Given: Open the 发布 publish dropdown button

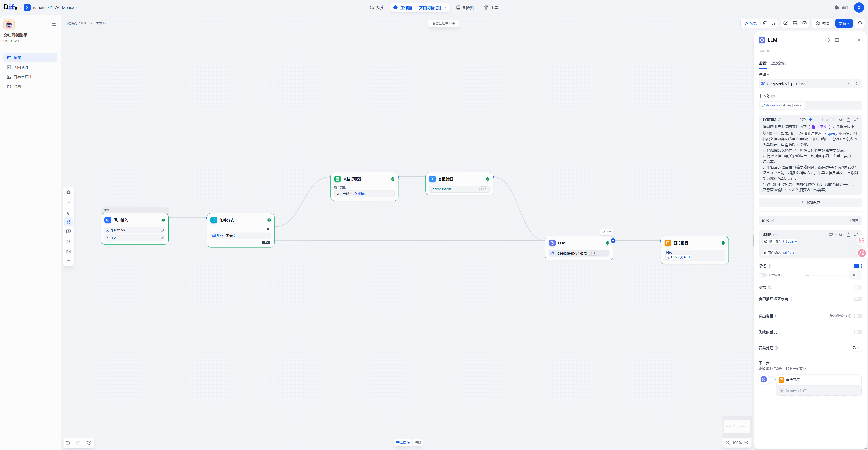Looking at the screenshot, I should click(844, 23).
